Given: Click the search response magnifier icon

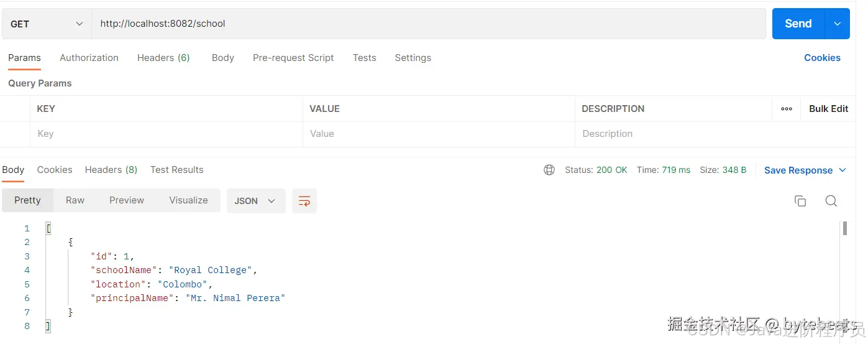Looking at the screenshot, I should click(x=831, y=201).
